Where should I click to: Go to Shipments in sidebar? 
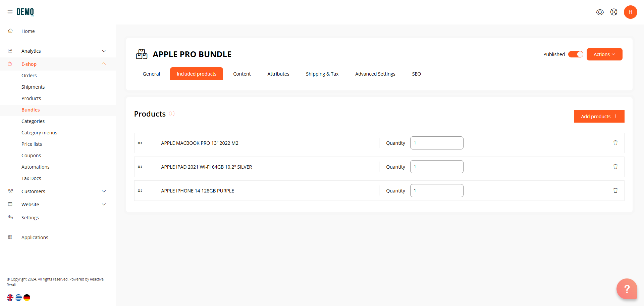click(33, 87)
